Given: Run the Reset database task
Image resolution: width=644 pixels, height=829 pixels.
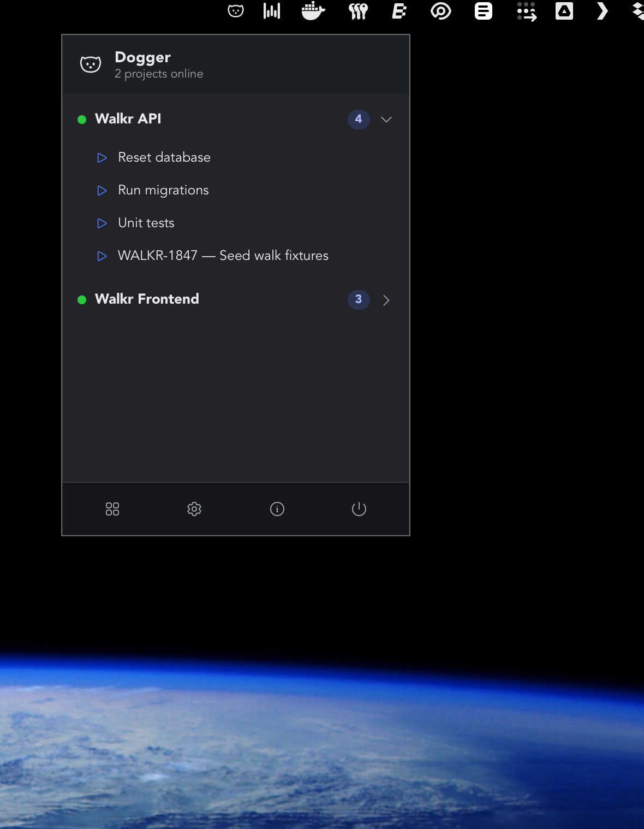Looking at the screenshot, I should (102, 158).
